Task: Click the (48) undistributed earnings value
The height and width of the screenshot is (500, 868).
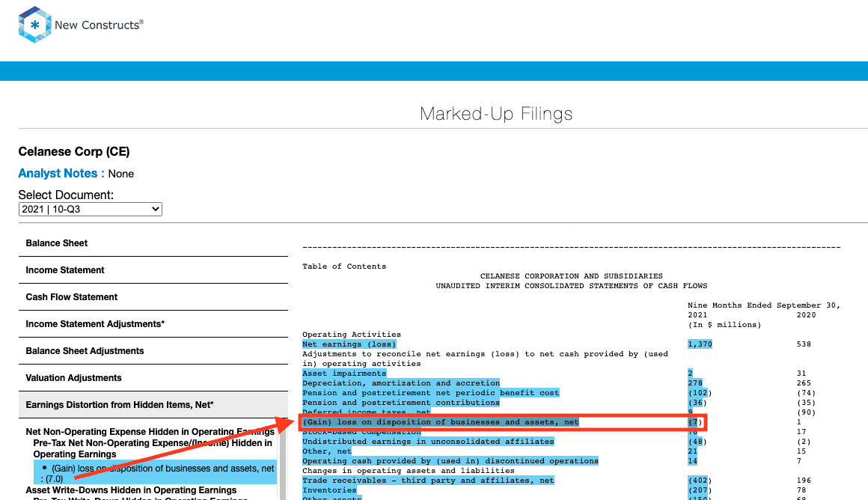Action: coord(697,442)
